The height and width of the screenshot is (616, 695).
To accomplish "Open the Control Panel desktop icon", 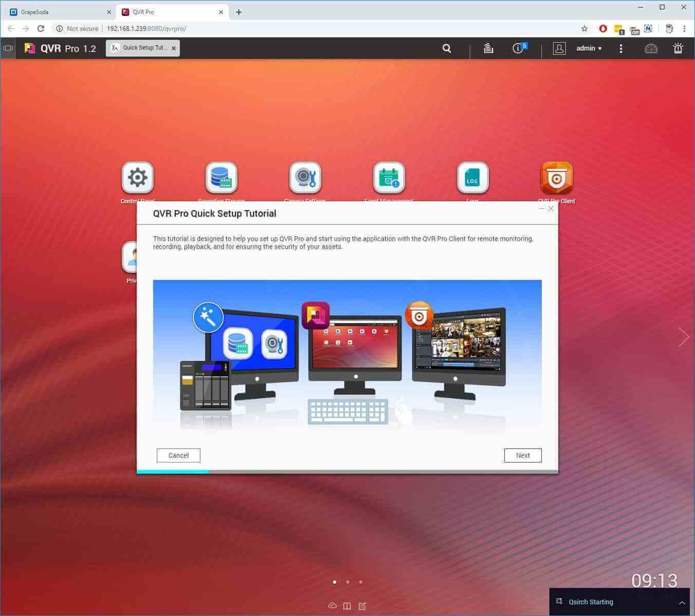I will pos(137,178).
